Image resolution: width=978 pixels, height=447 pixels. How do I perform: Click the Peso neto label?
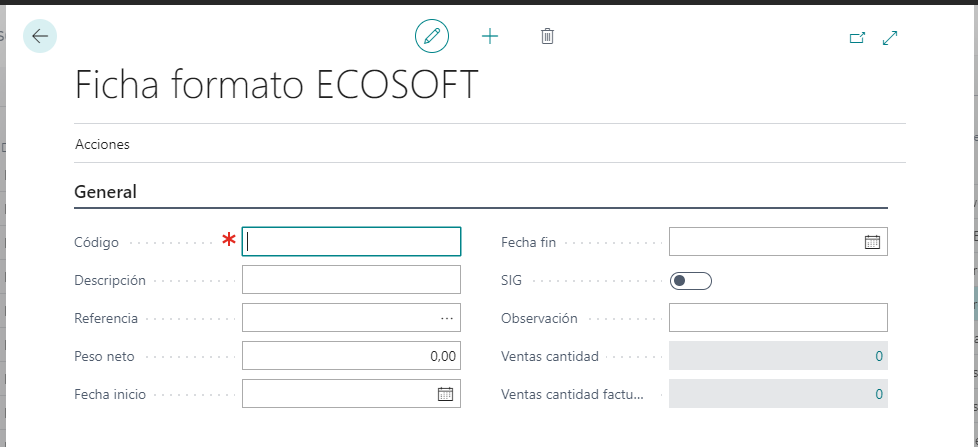tap(104, 357)
